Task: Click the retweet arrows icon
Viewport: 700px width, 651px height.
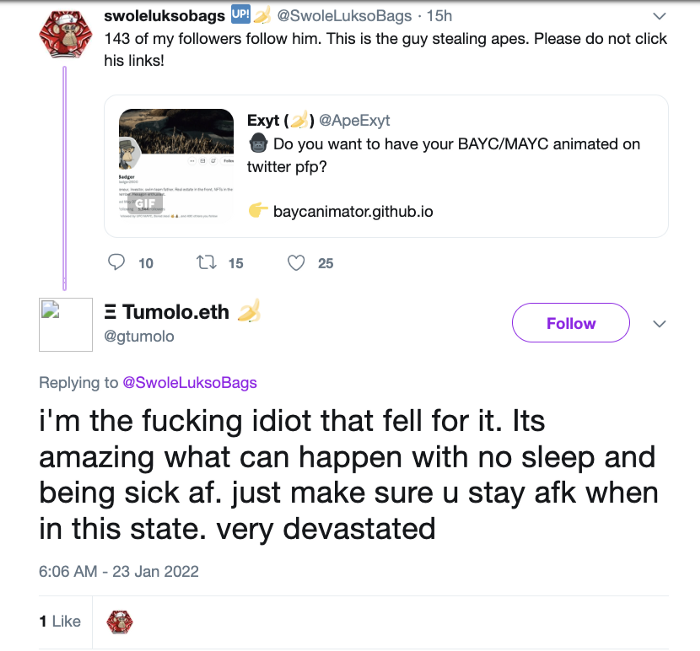Action: tap(204, 263)
